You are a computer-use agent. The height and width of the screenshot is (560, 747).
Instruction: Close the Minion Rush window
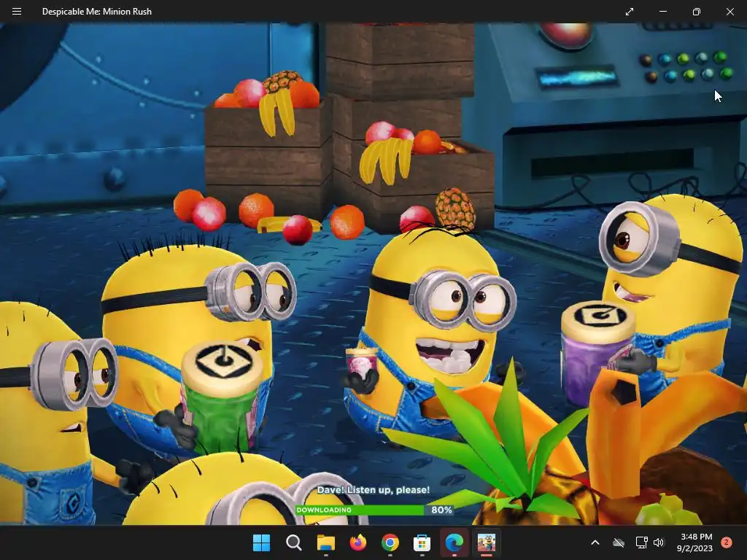click(729, 12)
